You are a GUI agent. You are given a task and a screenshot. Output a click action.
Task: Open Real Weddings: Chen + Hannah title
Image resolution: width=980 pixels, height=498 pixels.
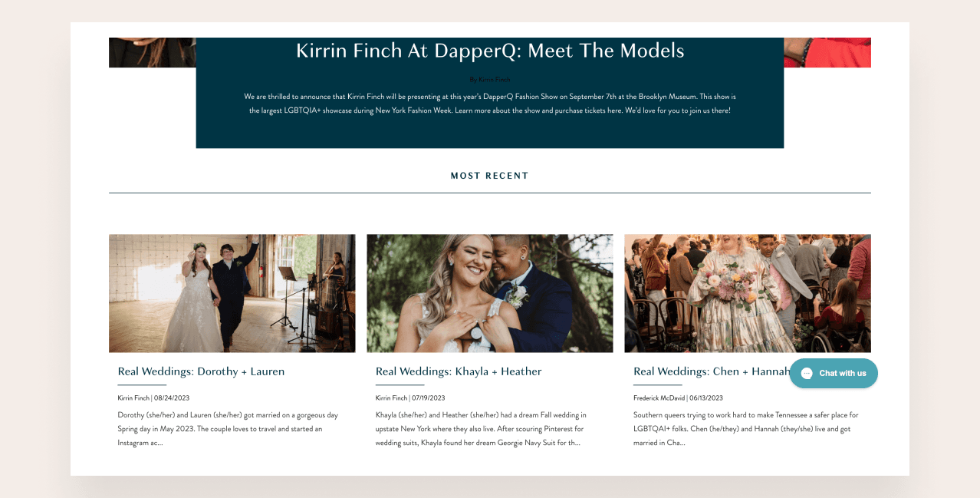point(712,371)
